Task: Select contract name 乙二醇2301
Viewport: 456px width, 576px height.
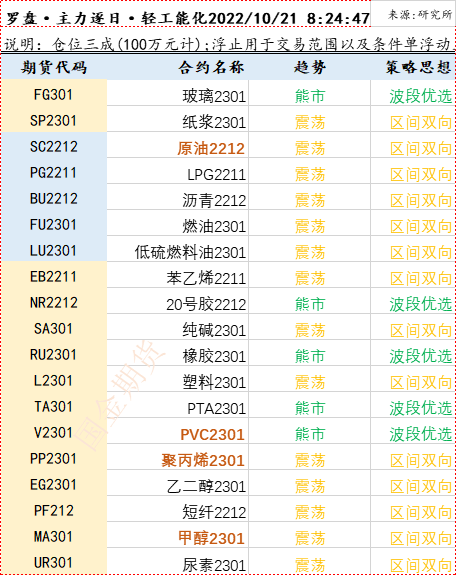Action: pyautogui.click(x=206, y=487)
